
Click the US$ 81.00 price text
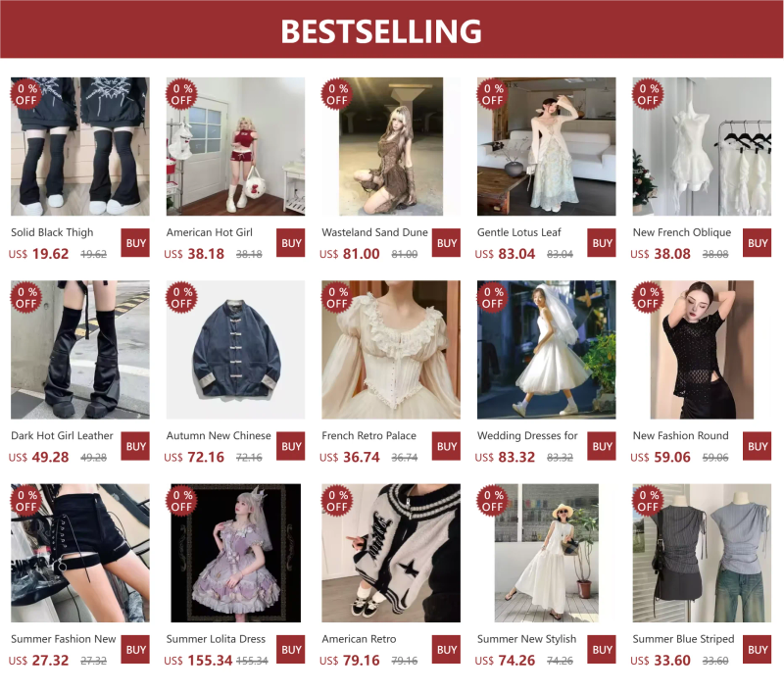(x=350, y=254)
